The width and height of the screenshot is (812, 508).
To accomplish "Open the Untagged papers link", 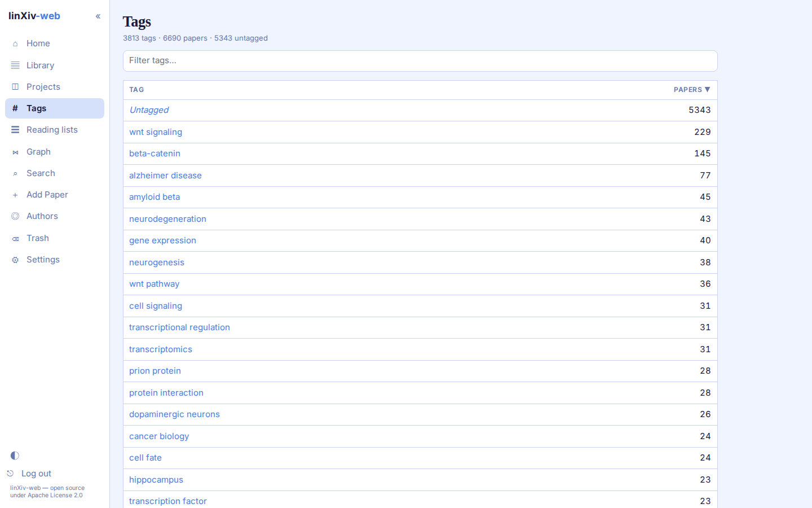I will (149, 110).
